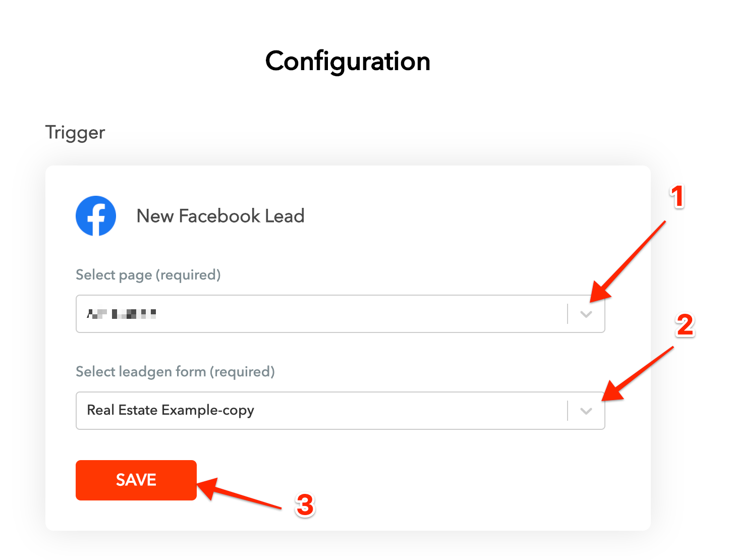Image resolution: width=730 pixels, height=560 pixels.
Task: Click the Select page (required) label
Action: point(148,275)
